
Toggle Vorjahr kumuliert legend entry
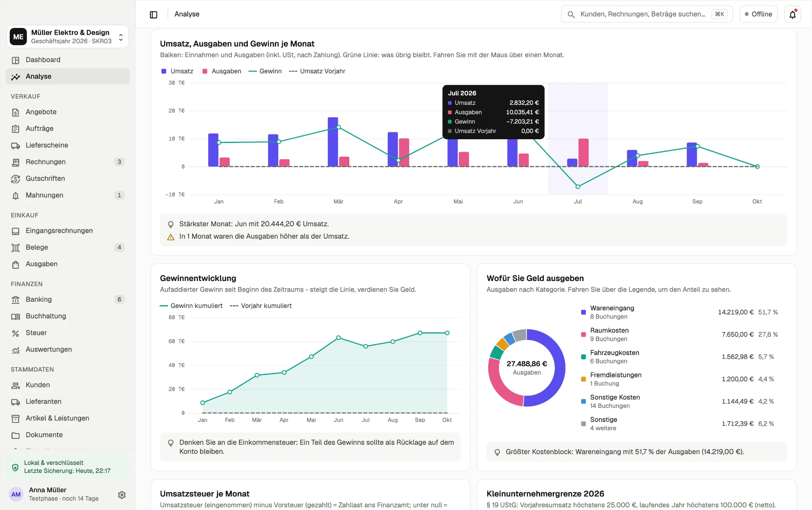[x=261, y=306]
